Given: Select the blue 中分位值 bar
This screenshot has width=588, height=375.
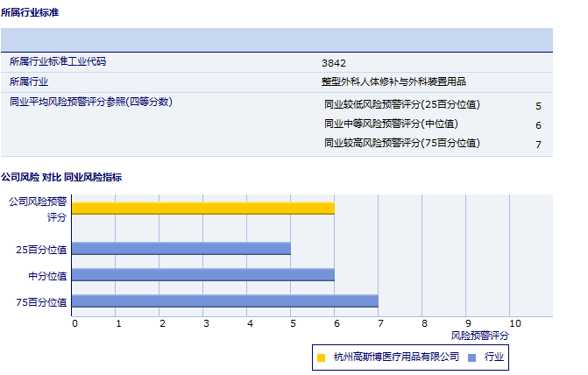Looking at the screenshot, I should (202, 274).
